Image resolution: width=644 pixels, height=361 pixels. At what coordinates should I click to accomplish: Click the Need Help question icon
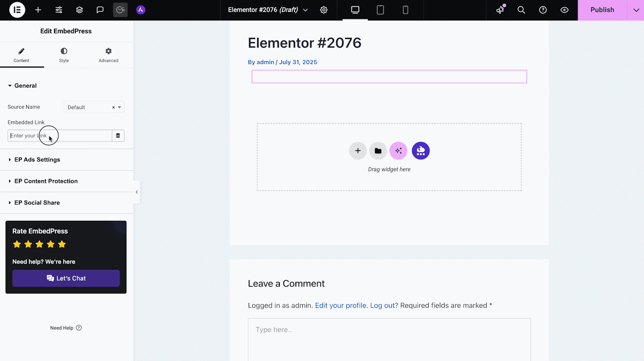[79, 328]
